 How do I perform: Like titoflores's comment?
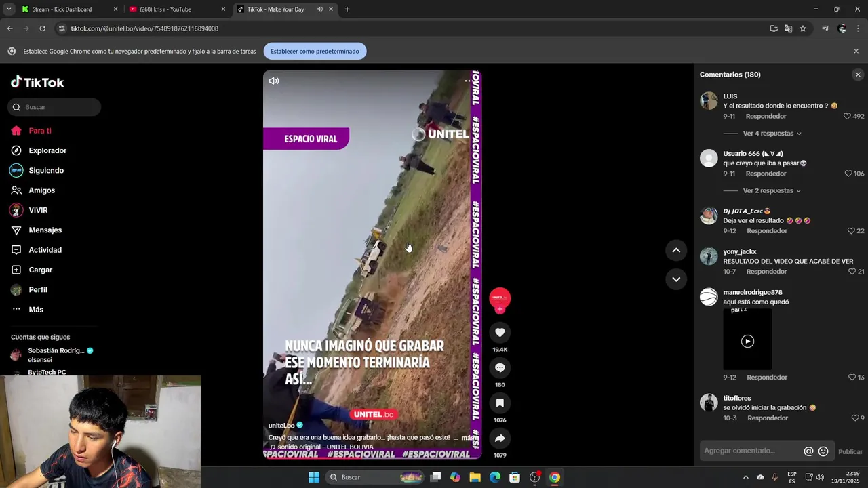click(x=855, y=418)
